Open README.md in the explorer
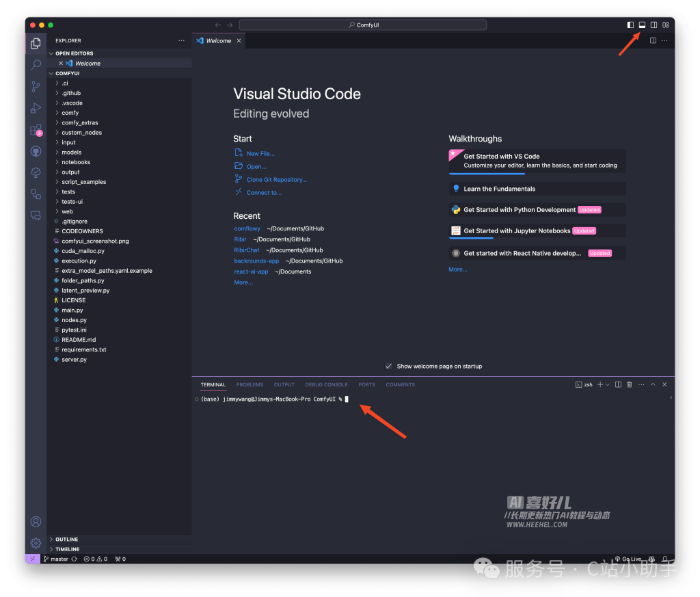This screenshot has height=597, width=700. [x=79, y=340]
